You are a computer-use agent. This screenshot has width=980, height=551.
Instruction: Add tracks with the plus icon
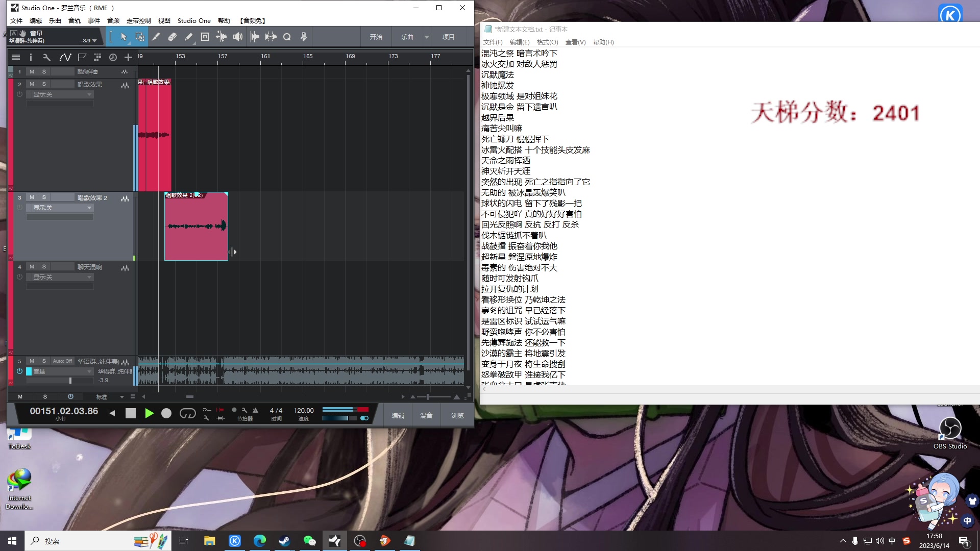coord(128,57)
